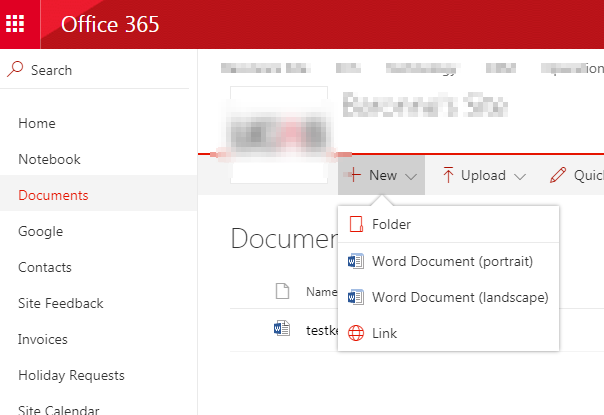Go to Home in sidebar
Viewport: 604px width, 415px height.
click(37, 123)
